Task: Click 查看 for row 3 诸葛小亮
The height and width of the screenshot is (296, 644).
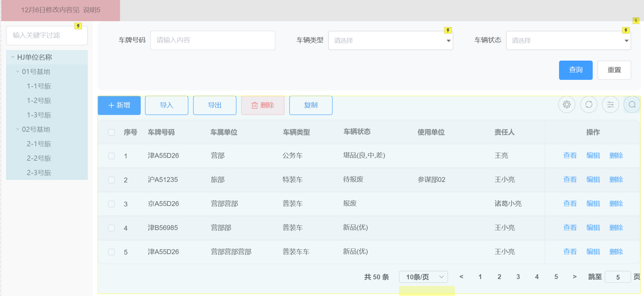Action: pyautogui.click(x=570, y=204)
